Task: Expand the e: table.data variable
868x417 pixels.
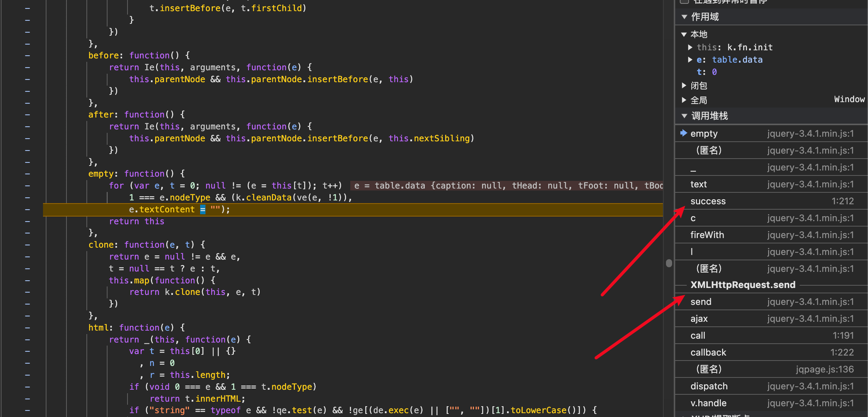Action: 690,60
